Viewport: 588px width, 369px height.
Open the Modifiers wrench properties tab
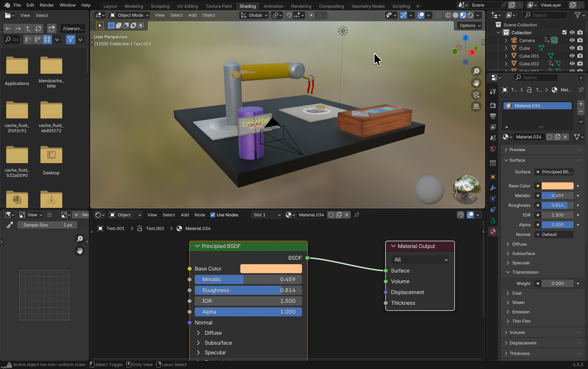[x=493, y=188]
